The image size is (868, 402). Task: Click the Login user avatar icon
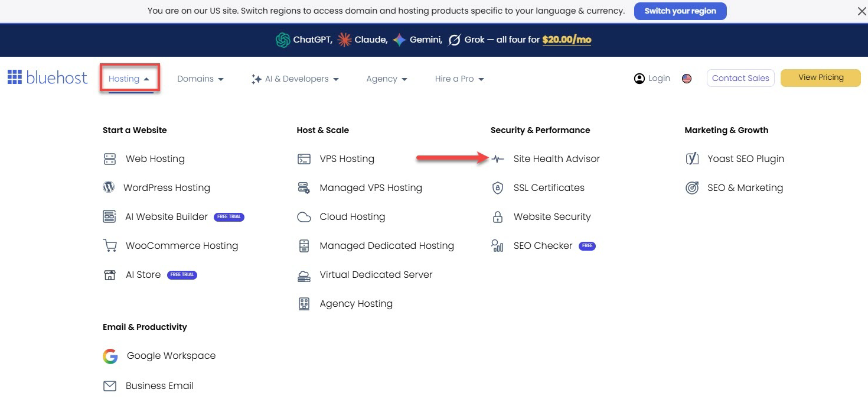pos(639,78)
